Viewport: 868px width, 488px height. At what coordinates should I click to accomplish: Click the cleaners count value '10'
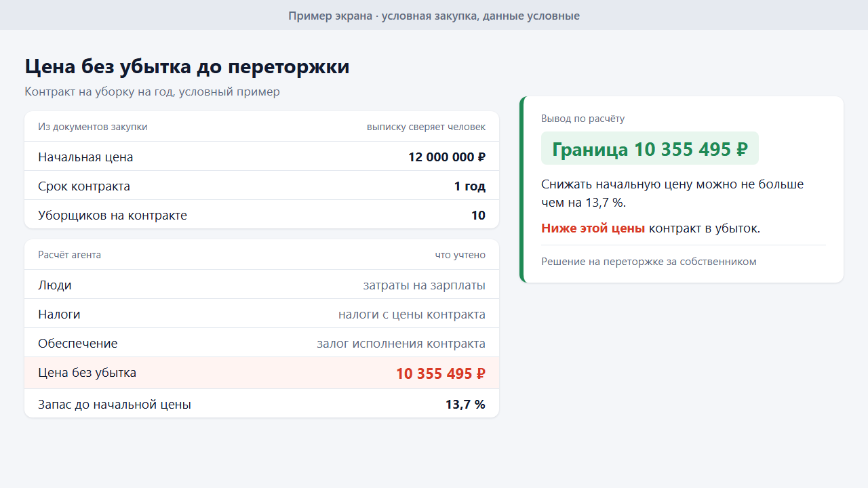coord(478,216)
